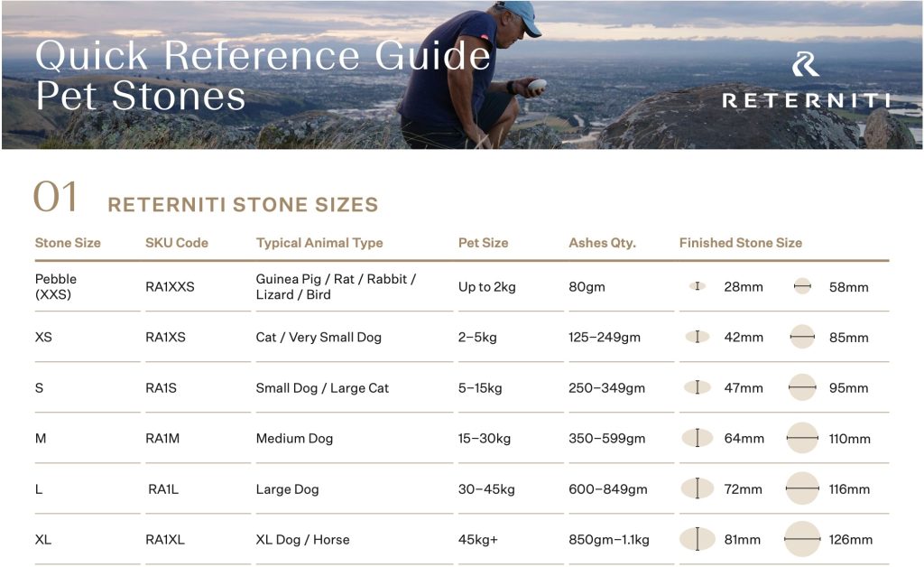Click the 350–599gm ashes quantity
The image size is (924, 567).
(x=607, y=439)
